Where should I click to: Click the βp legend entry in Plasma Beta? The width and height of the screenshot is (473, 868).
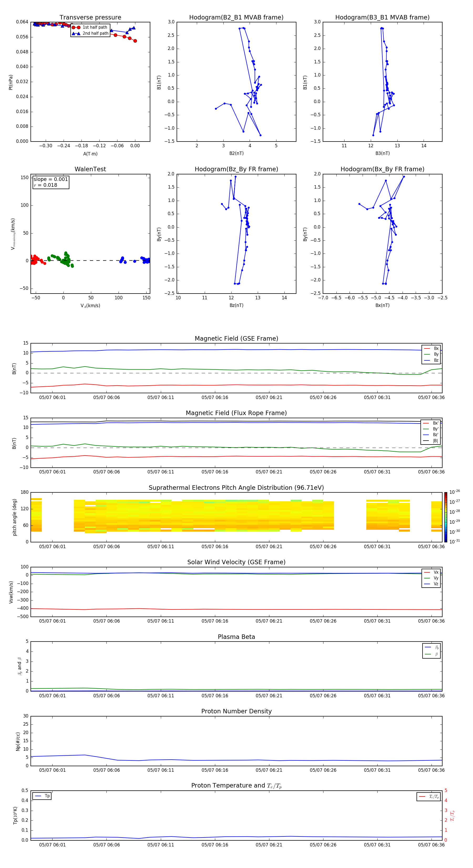[x=431, y=647]
